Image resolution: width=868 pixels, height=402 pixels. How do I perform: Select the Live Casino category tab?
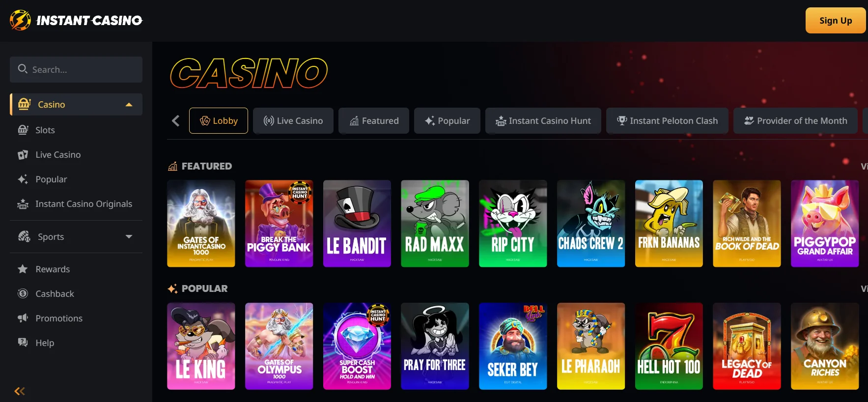point(293,121)
